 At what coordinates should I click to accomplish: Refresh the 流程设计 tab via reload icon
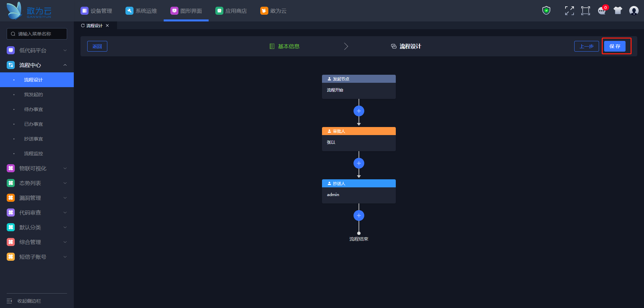(83, 25)
